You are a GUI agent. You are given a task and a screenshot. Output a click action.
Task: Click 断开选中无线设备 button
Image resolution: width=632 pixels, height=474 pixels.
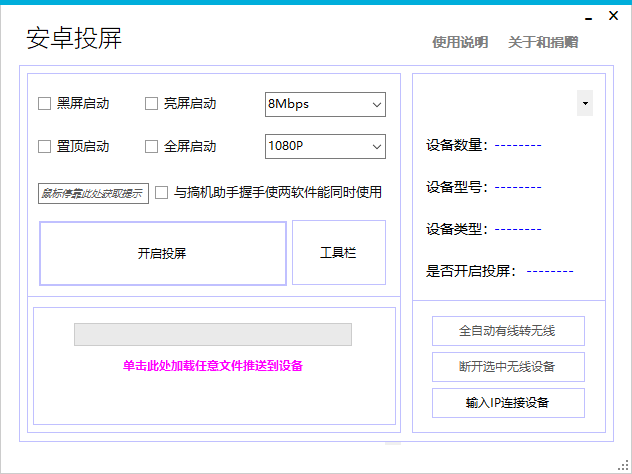click(508, 367)
